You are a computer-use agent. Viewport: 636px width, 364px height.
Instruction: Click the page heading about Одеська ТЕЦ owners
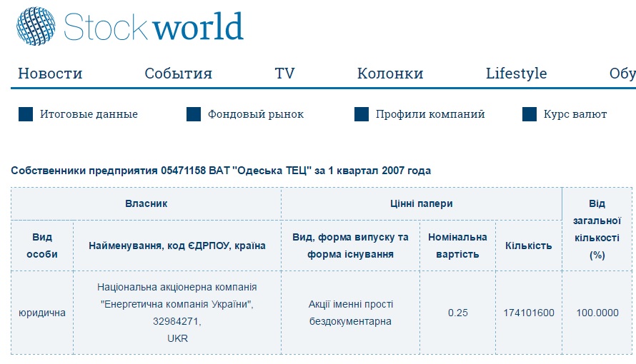click(x=221, y=171)
